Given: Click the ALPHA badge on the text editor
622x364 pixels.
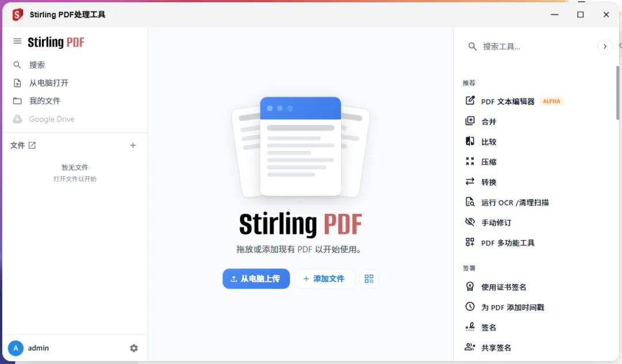Looking at the screenshot, I should tap(551, 101).
